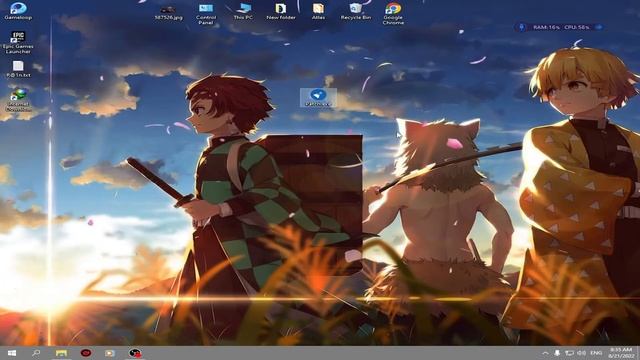Click the microphone tray icon
This screenshot has width=640, height=360.
pos(557,353)
